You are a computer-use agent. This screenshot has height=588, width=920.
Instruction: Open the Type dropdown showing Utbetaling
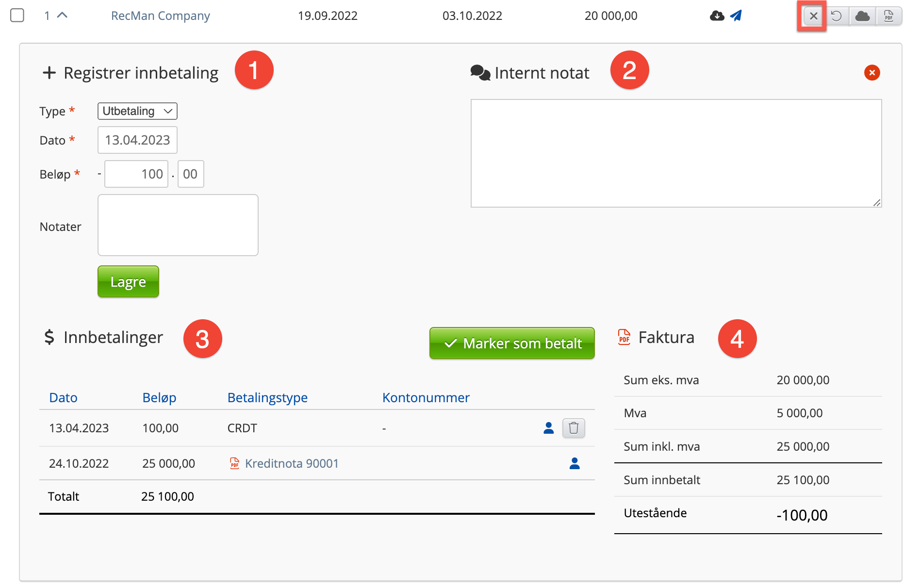[x=137, y=111]
